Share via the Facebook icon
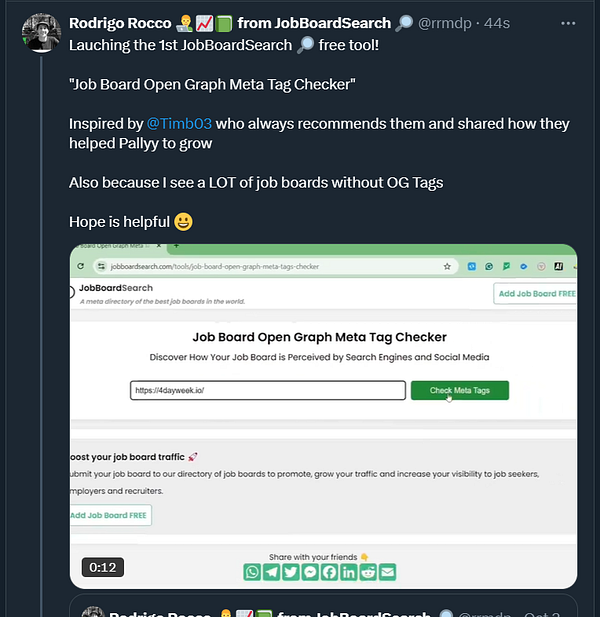600x617 pixels. click(329, 572)
